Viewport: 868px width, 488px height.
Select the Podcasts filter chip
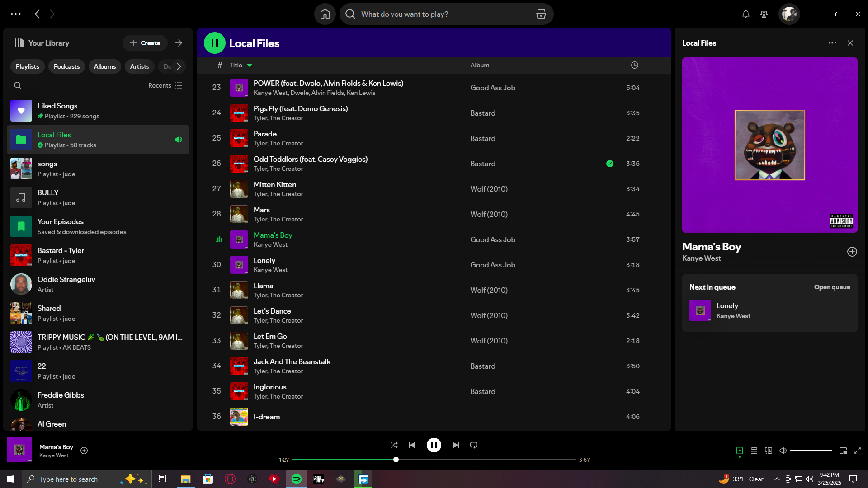[x=66, y=66]
